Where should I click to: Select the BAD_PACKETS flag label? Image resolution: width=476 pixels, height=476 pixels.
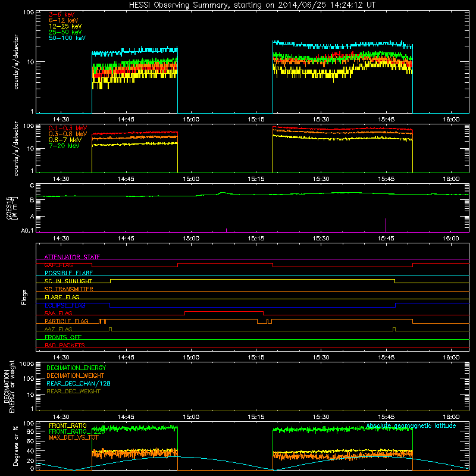(x=65, y=345)
